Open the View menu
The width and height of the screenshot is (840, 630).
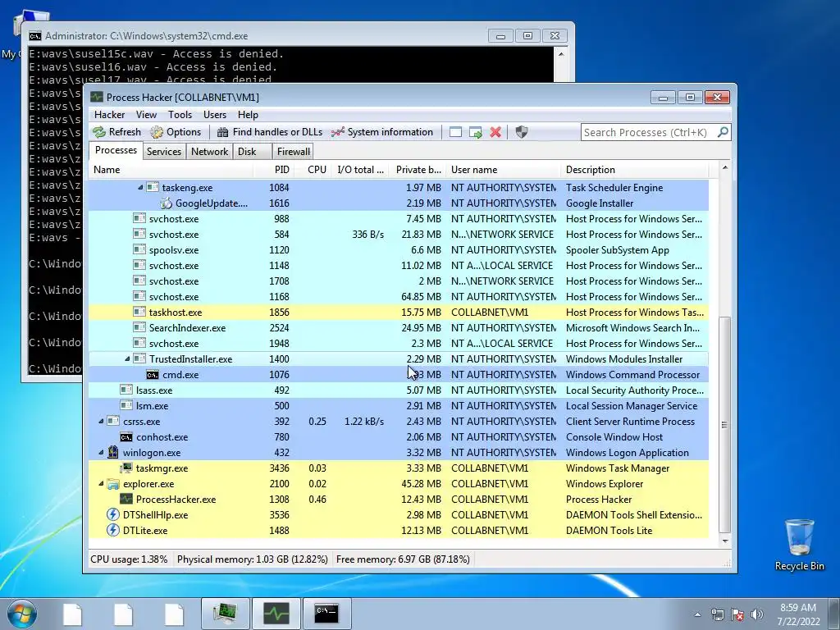pos(146,115)
